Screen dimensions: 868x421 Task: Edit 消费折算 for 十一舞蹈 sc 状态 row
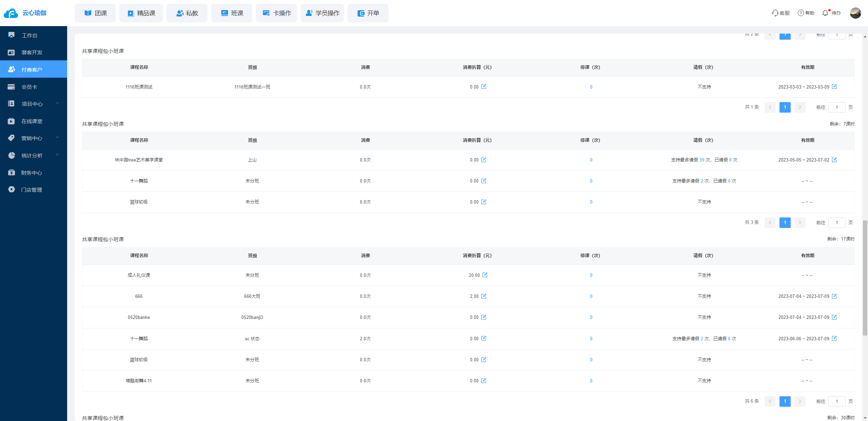click(484, 338)
